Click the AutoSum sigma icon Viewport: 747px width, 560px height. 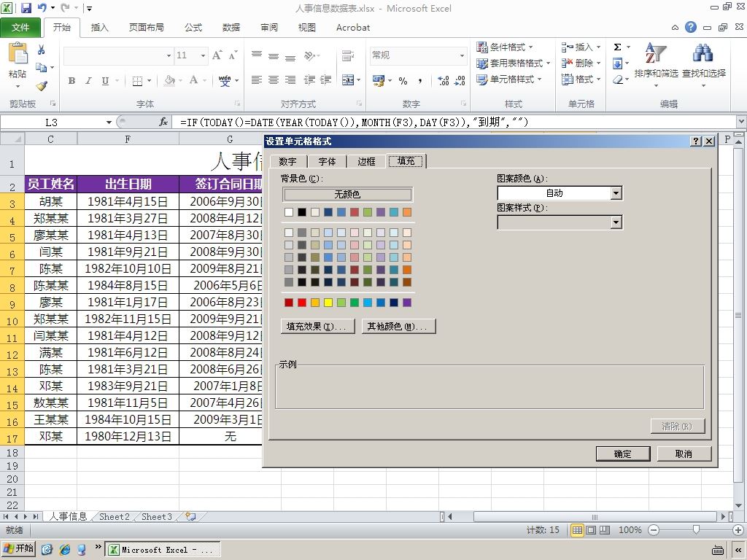pyautogui.click(x=617, y=47)
